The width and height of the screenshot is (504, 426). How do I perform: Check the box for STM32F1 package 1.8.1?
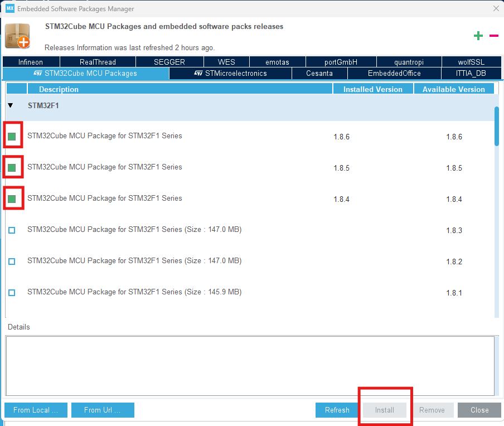[x=12, y=293]
